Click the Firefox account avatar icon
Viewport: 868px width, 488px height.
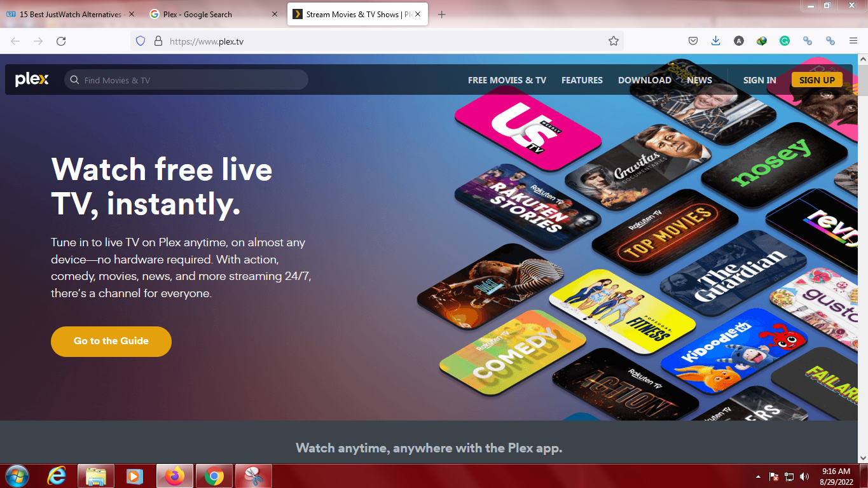(738, 41)
